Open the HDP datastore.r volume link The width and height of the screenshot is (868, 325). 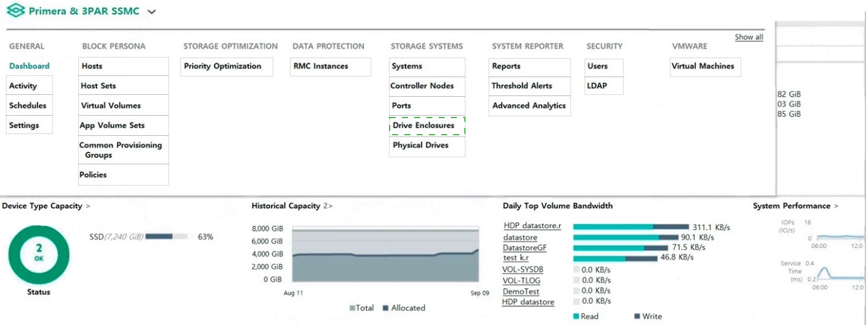pos(532,226)
